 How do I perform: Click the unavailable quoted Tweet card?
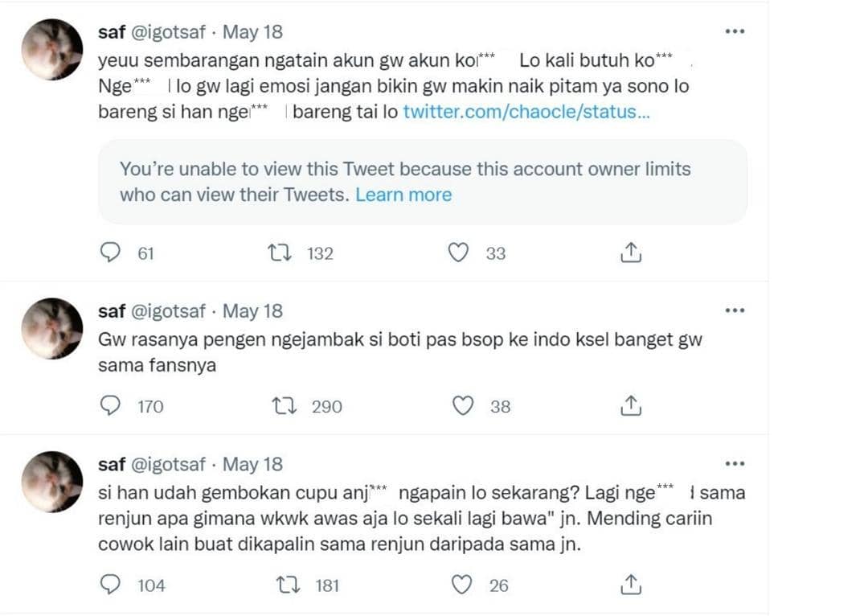pos(420,182)
